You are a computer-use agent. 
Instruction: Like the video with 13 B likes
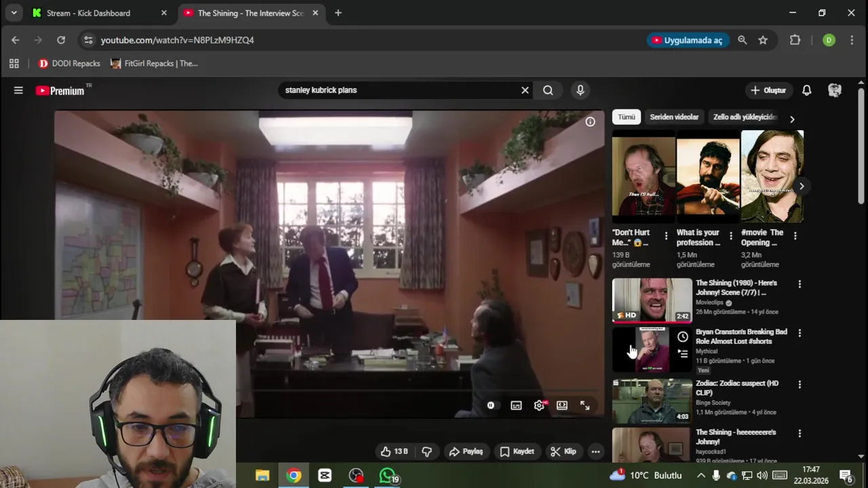pos(394,451)
